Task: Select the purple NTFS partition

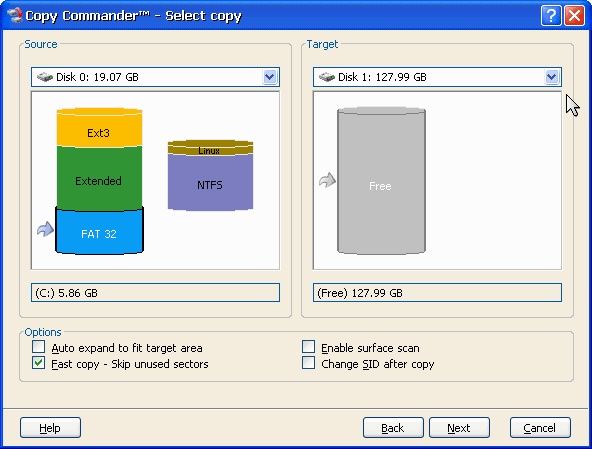Action: point(210,182)
